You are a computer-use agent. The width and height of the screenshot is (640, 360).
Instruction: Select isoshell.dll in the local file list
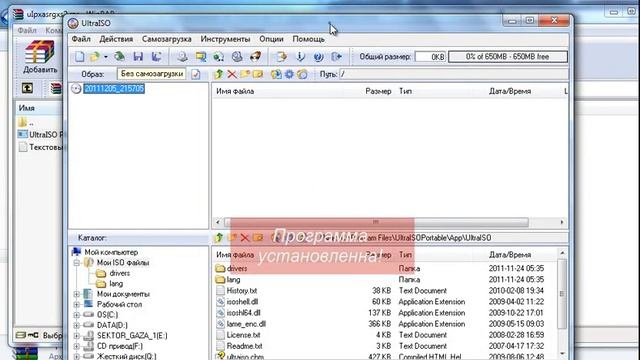pyautogui.click(x=242, y=302)
